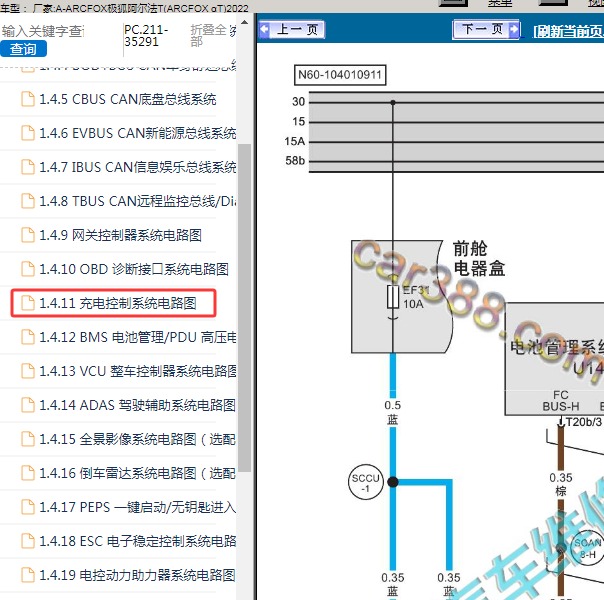Click the N60-104010911 diagram code label
The height and width of the screenshot is (600, 604).
pos(340,75)
